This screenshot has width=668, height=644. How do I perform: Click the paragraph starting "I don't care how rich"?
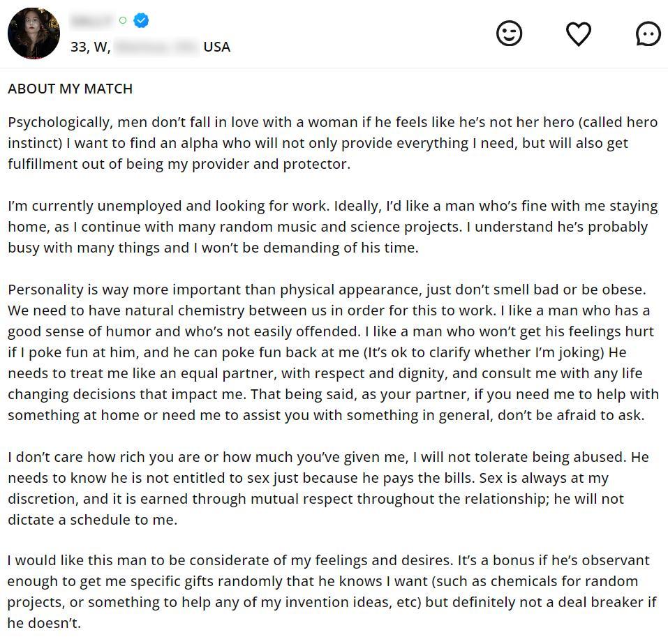tap(279, 488)
